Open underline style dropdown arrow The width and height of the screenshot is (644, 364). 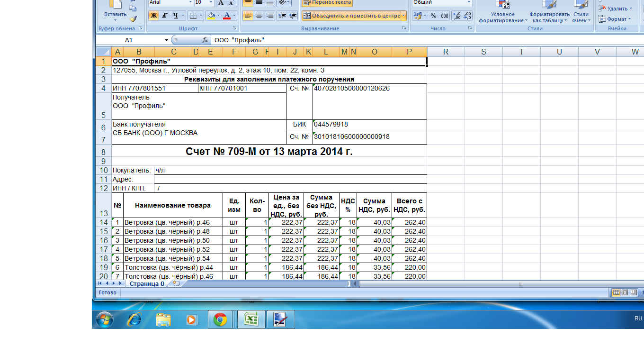[x=183, y=16]
